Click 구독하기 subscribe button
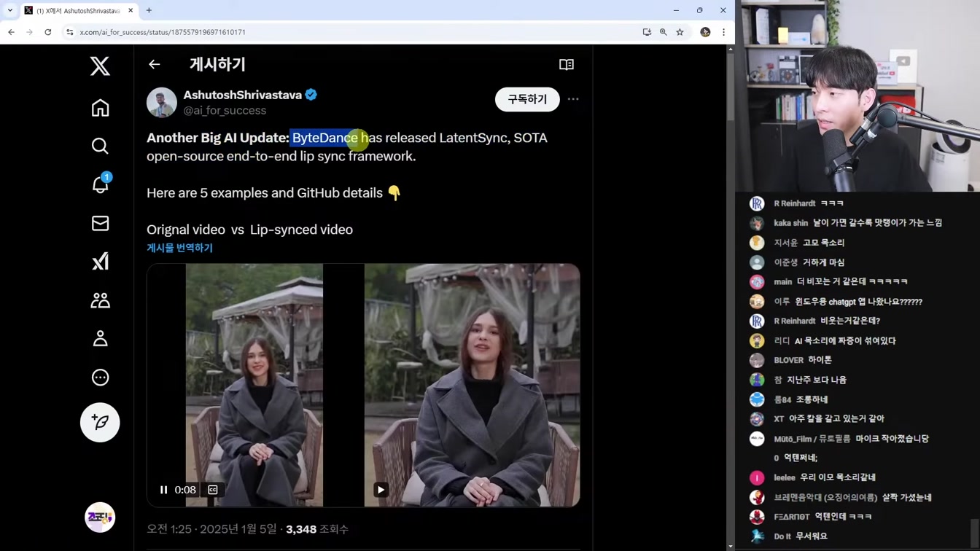 coord(527,99)
